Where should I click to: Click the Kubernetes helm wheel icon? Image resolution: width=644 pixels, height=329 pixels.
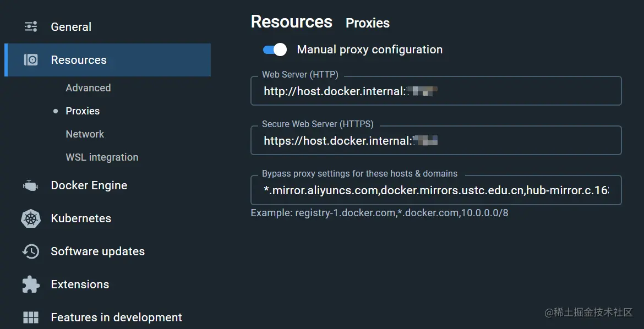pyautogui.click(x=31, y=218)
